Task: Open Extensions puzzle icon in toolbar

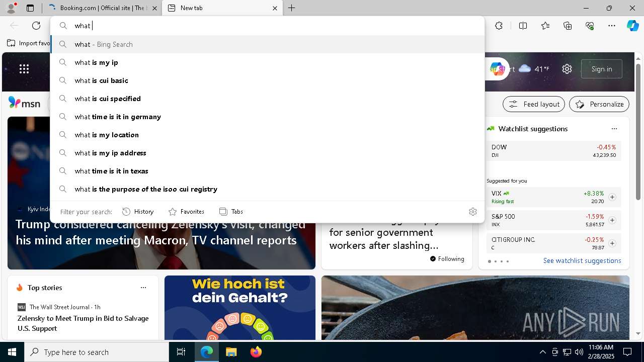Action: (x=499, y=26)
